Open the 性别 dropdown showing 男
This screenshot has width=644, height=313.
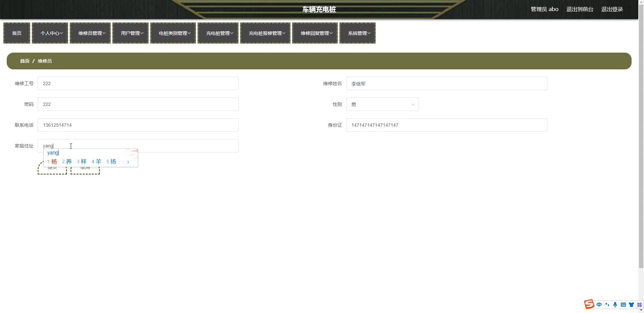(382, 104)
